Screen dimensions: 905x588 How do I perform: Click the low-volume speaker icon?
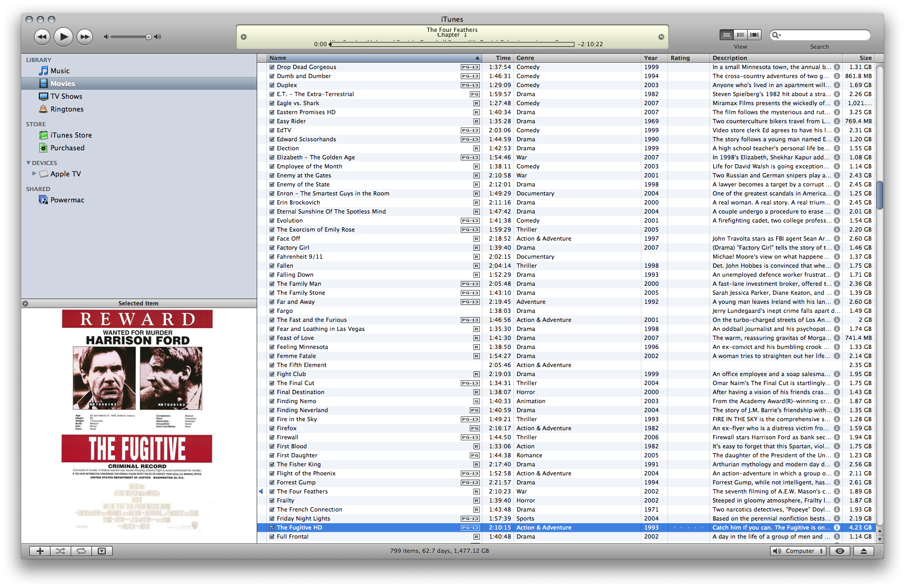pyautogui.click(x=106, y=37)
